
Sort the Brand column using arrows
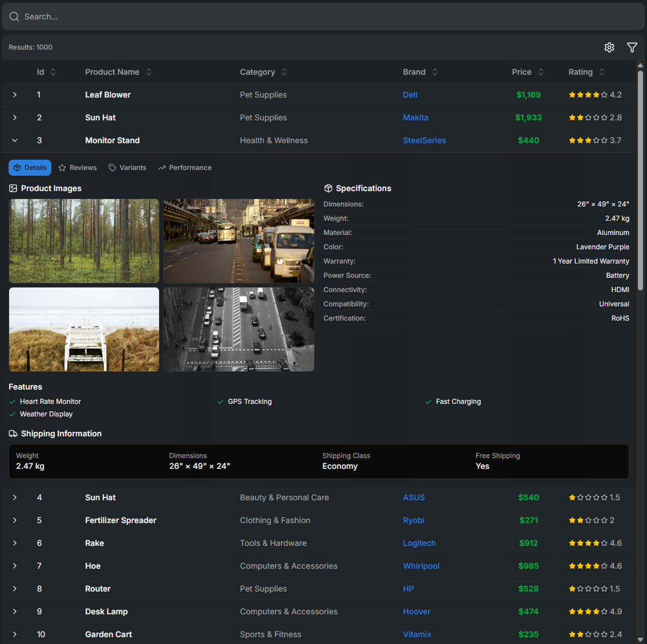[435, 72]
